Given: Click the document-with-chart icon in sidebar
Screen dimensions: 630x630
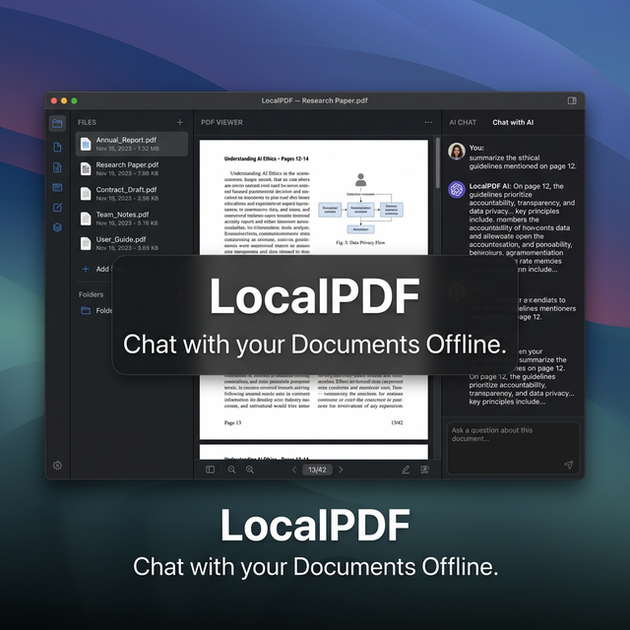Looking at the screenshot, I should click(x=57, y=167).
